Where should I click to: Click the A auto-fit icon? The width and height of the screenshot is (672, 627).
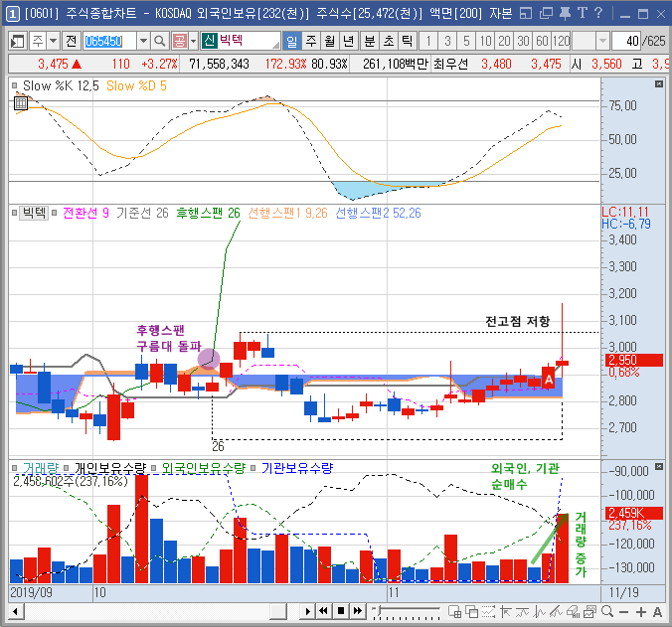pos(657,612)
